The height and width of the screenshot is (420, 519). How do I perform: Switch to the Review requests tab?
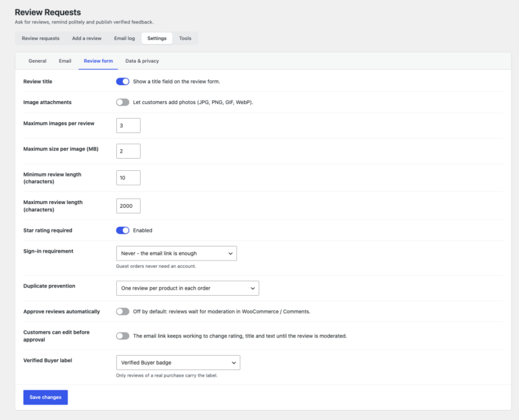tap(41, 38)
